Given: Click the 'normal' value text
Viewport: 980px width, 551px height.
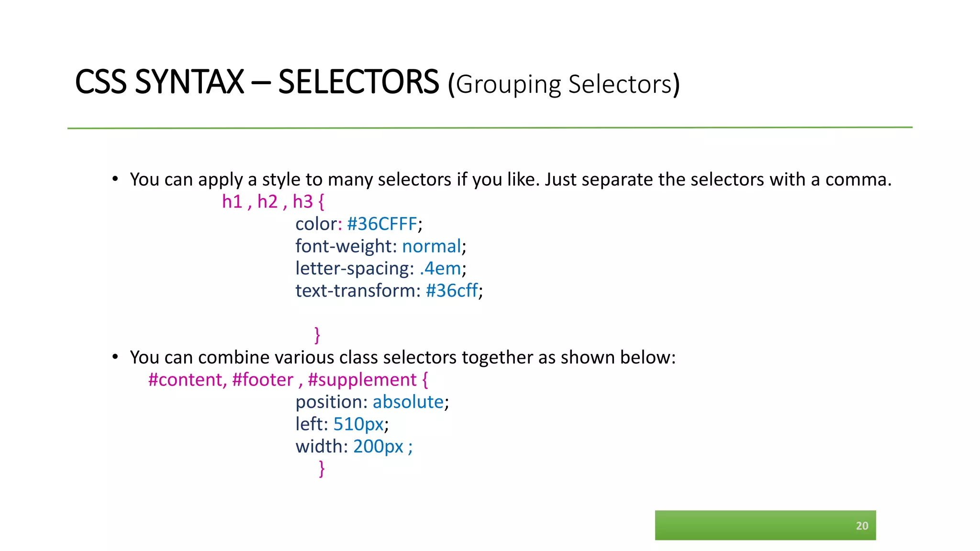Looking at the screenshot, I should [431, 246].
